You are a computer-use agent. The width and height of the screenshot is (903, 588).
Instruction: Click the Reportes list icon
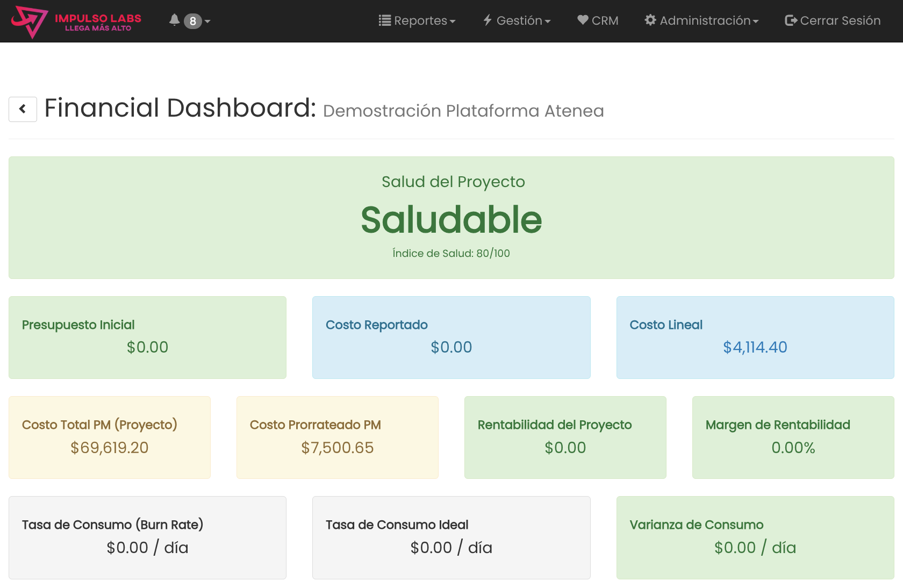pyautogui.click(x=384, y=20)
